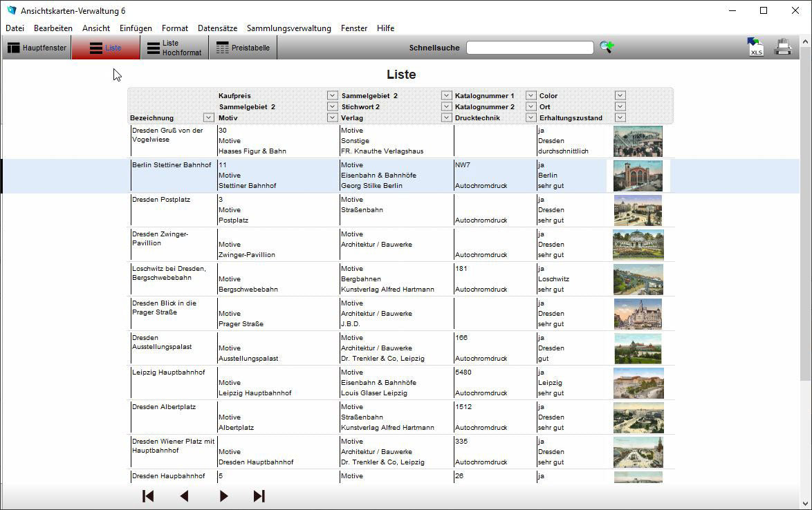Open the Datensätze menu
Image resolution: width=812 pixels, height=510 pixels.
coord(217,28)
